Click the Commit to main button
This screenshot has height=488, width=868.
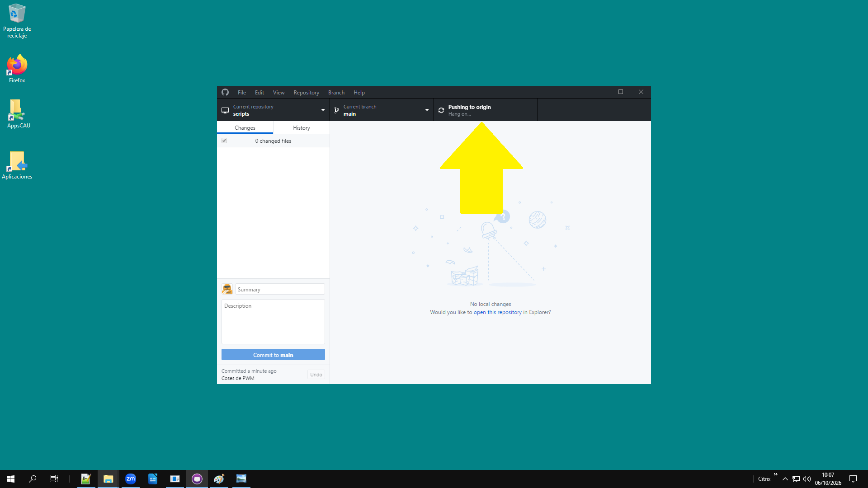pos(273,355)
